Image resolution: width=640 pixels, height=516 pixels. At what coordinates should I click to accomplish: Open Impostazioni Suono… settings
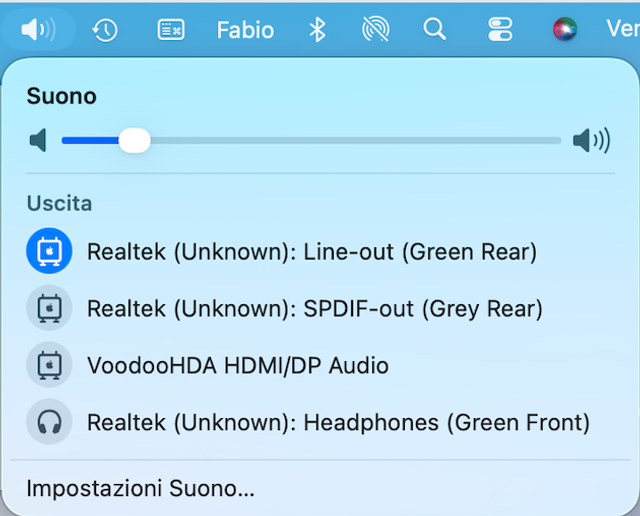pyautogui.click(x=140, y=488)
